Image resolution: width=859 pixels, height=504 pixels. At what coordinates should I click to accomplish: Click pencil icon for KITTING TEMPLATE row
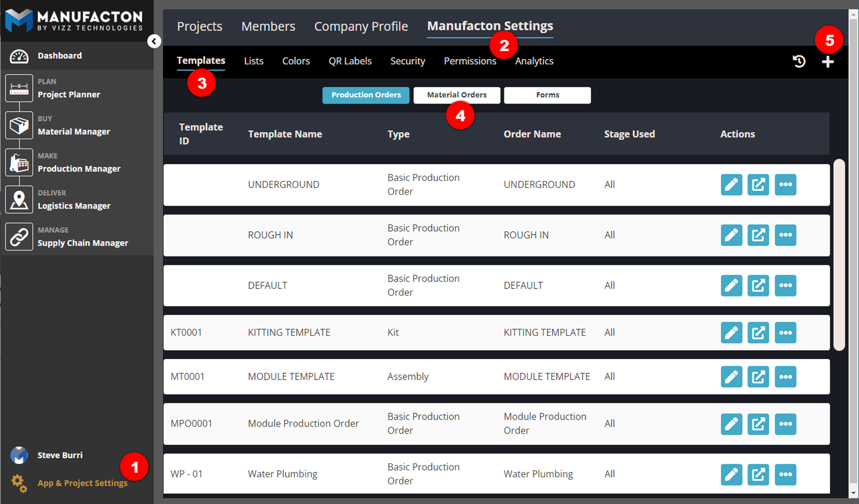(x=731, y=333)
